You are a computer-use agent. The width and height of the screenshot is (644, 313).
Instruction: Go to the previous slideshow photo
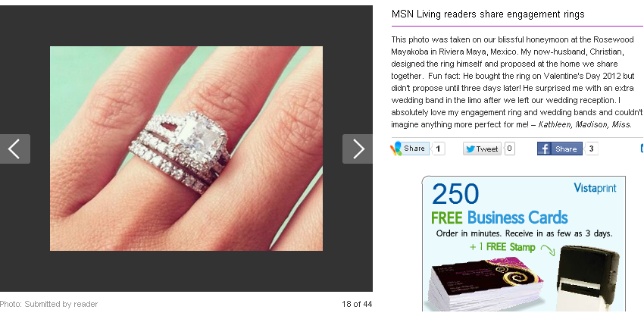coord(15,149)
